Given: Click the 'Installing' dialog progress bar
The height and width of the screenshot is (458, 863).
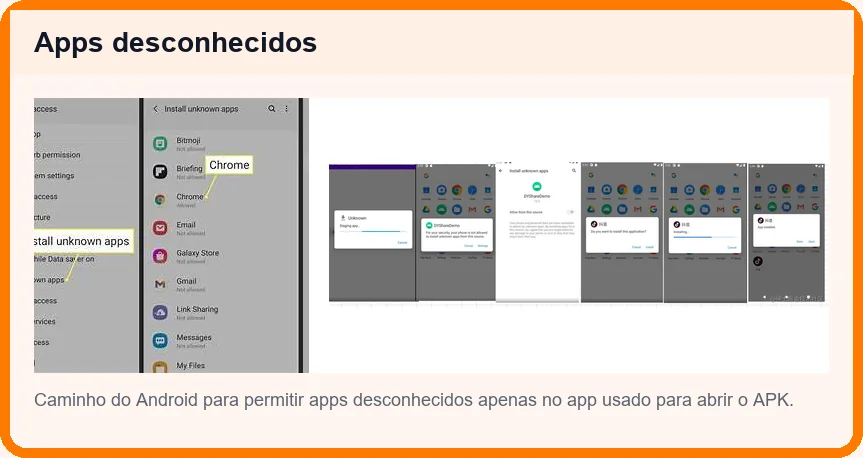Looking at the screenshot, I should 704,237.
